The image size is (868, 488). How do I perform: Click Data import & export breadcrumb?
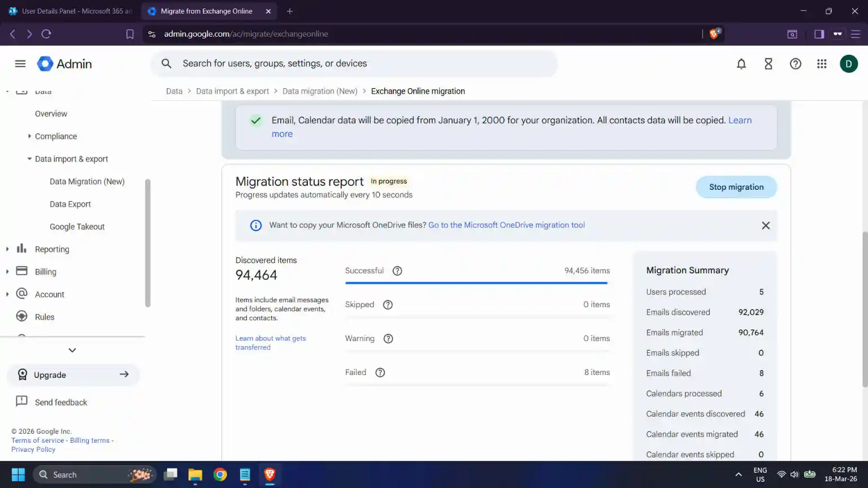232,91
